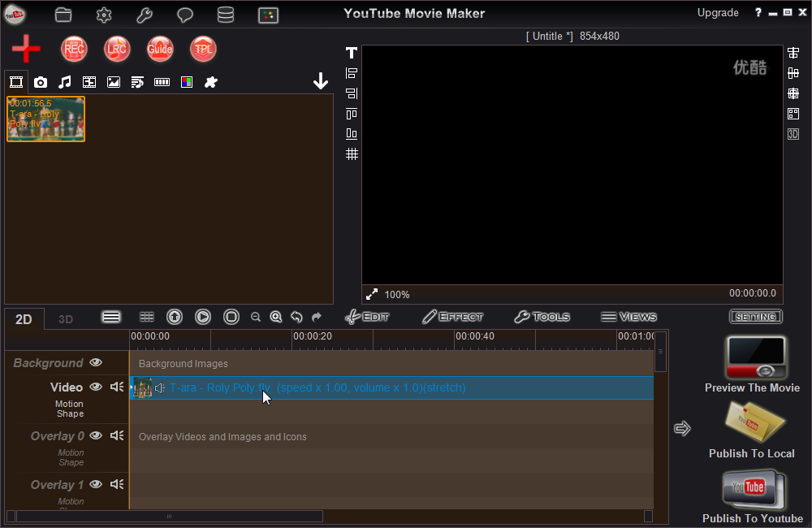This screenshot has width=812, height=528.
Task: Play the timeline preview
Action: click(203, 317)
